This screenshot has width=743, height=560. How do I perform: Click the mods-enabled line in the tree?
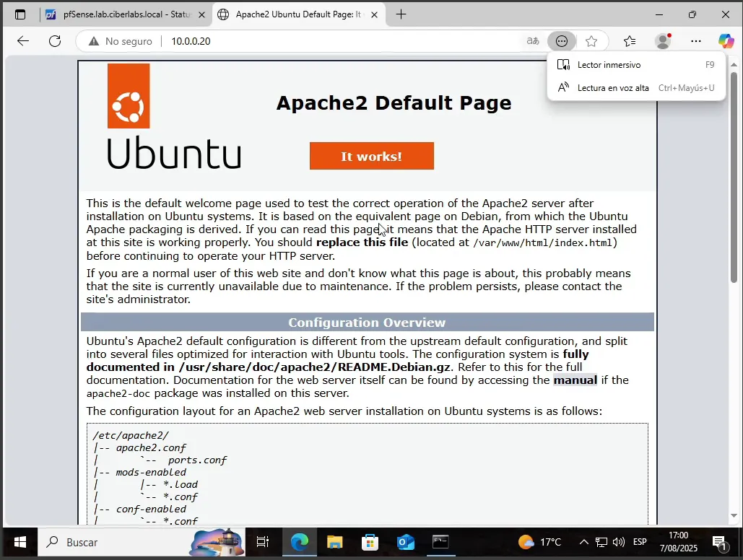click(151, 473)
